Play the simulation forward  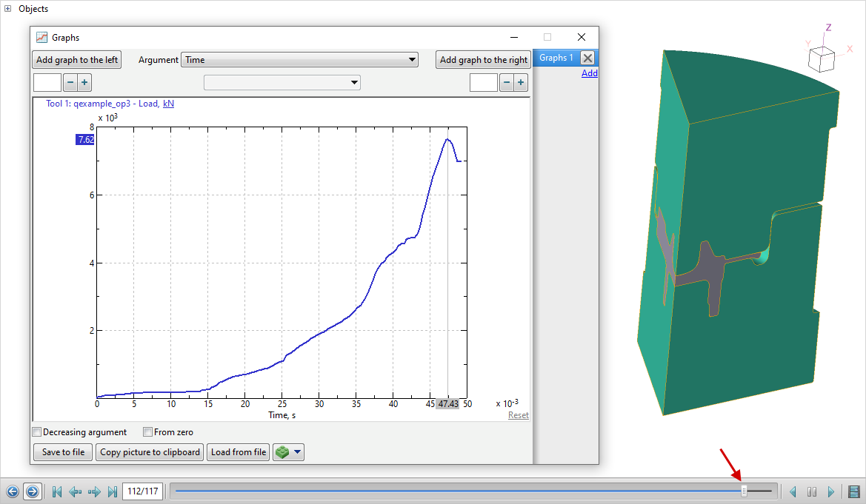coord(830,491)
